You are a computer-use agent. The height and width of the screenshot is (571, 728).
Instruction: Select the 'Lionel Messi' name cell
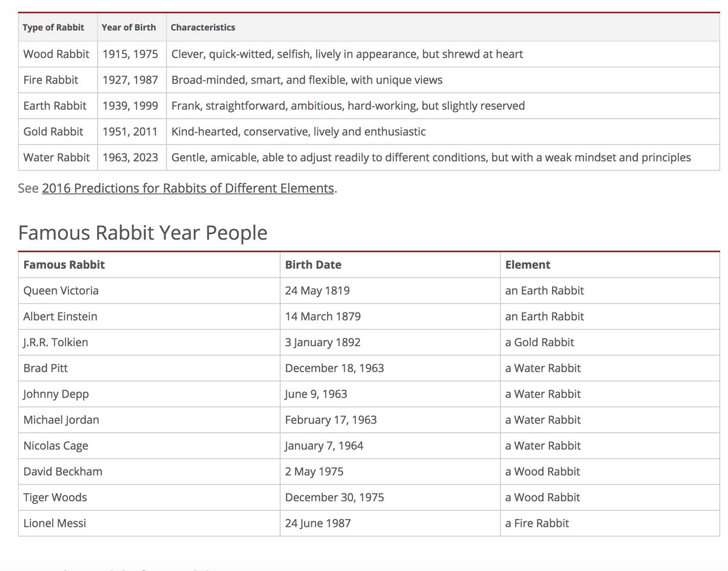tap(149, 523)
